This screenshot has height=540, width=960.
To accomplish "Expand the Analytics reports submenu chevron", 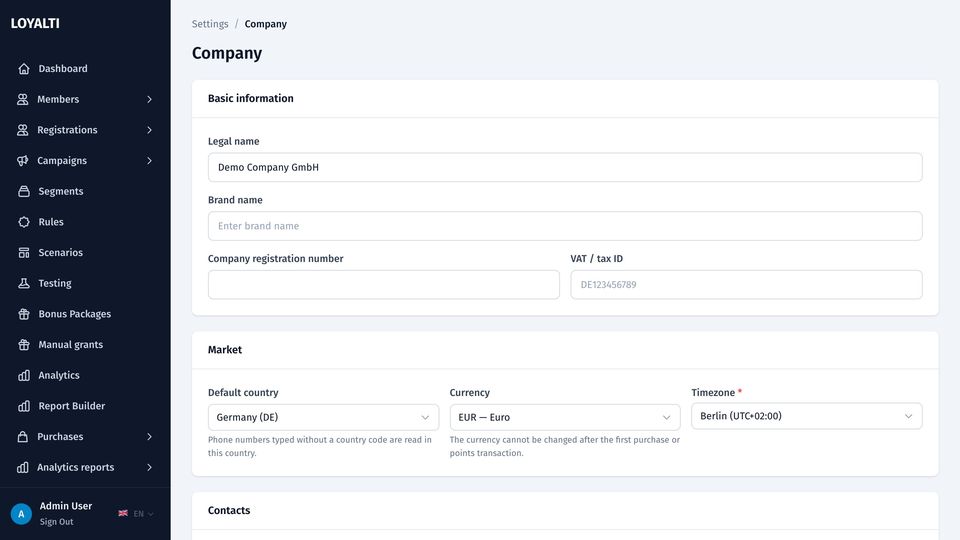I will click(149, 467).
